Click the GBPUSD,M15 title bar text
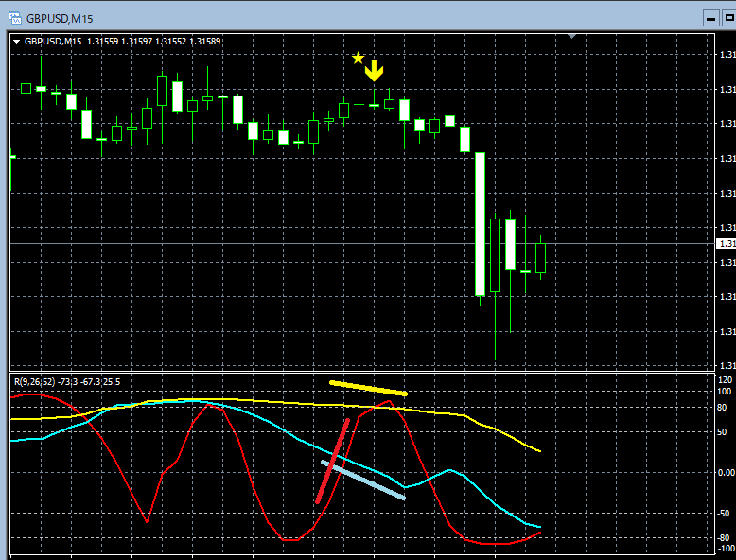Viewport: 736px width, 560px height. (x=60, y=19)
